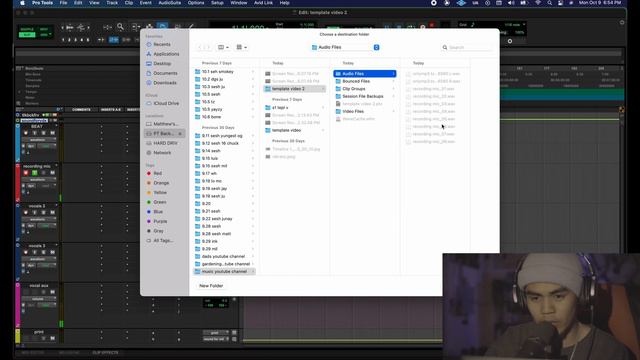This screenshot has height=360, width=640.
Task: Open the grid value dropdown in Pro Tools
Action: [524, 24]
